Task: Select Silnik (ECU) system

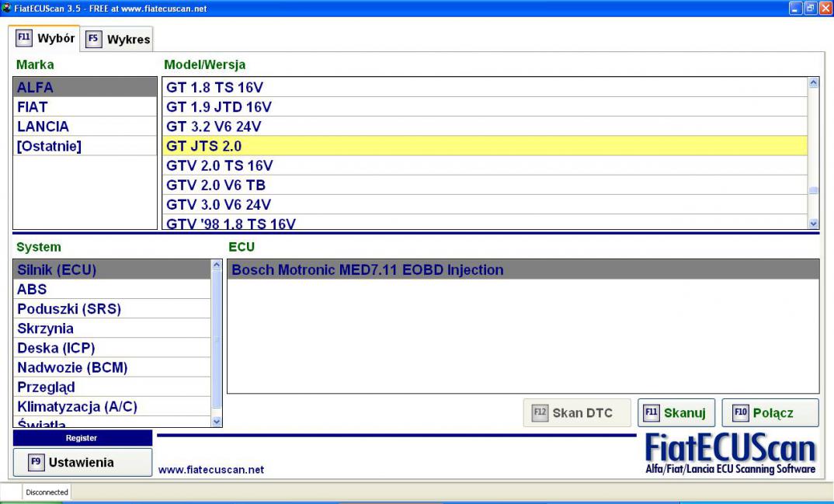Action: click(113, 269)
